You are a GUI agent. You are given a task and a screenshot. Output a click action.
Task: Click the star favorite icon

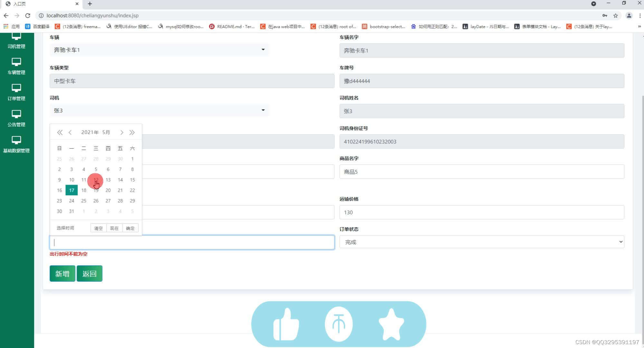tap(391, 324)
